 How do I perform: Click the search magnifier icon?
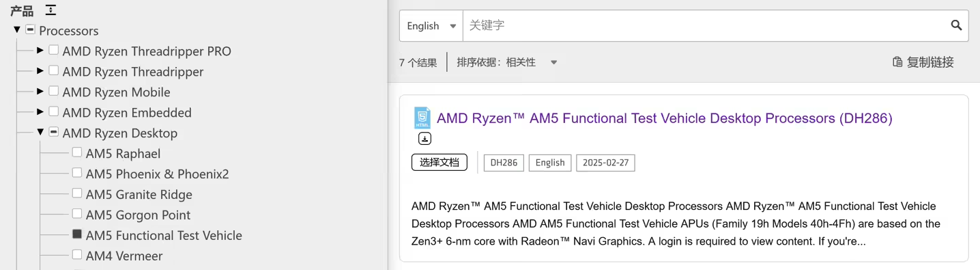pos(956,25)
